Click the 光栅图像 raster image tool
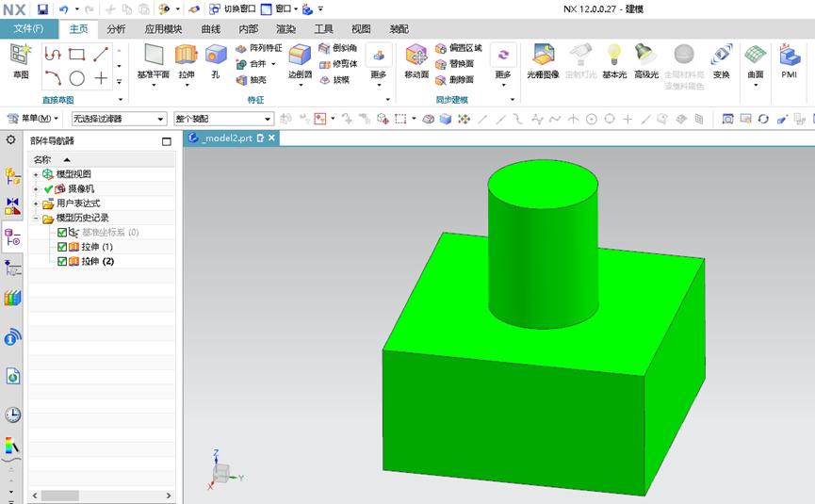Screen dimensions: 815x504 [543, 61]
